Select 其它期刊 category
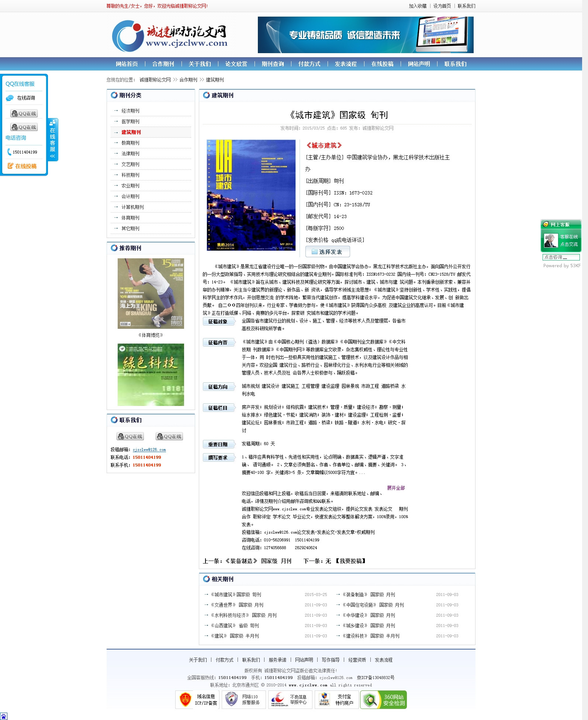Viewport: 588px width, 720px height. pyautogui.click(x=130, y=228)
